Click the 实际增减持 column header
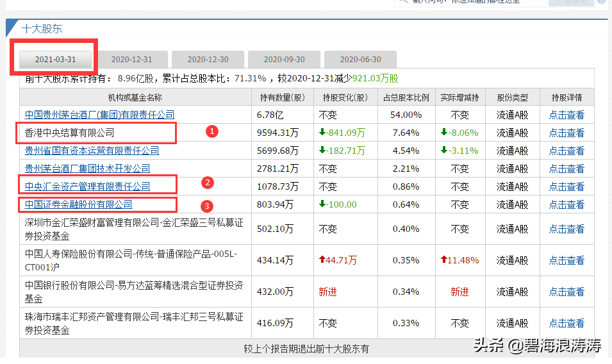 click(459, 97)
